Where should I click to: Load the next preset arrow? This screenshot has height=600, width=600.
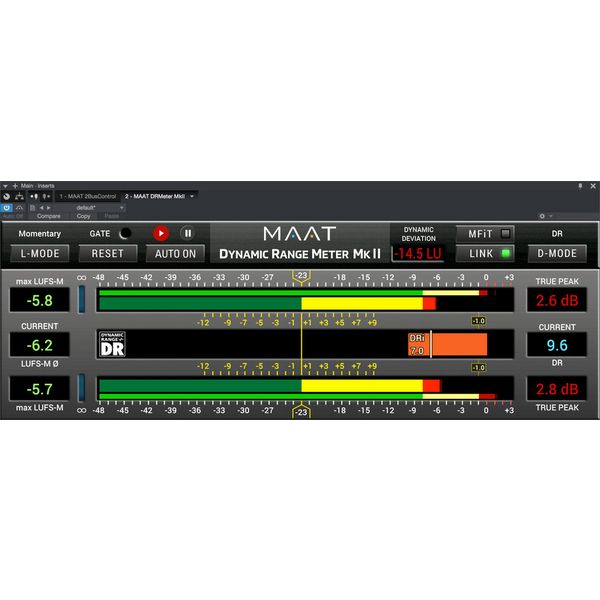point(49,208)
